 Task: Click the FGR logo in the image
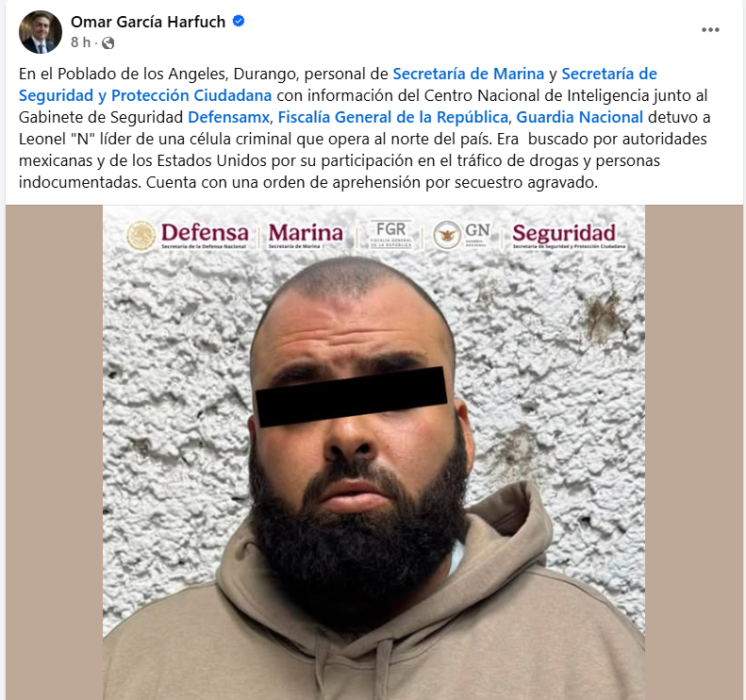tap(391, 234)
